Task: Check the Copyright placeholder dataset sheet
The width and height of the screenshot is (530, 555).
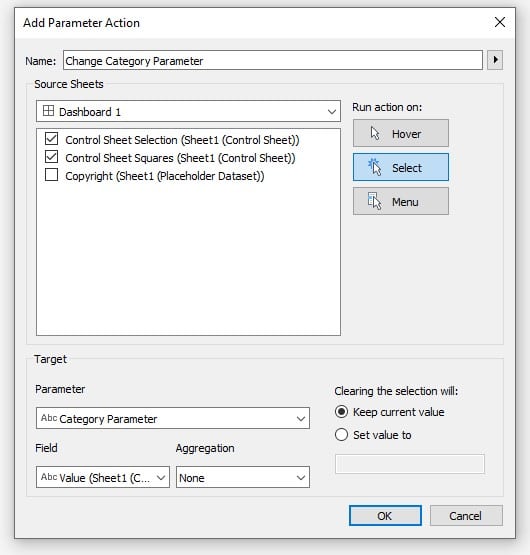Action: coord(51,174)
